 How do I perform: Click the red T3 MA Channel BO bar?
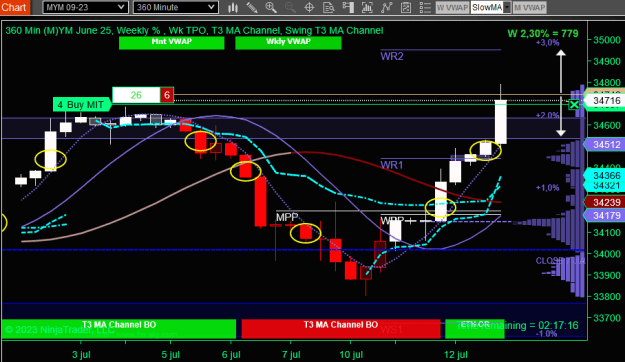tap(341, 329)
